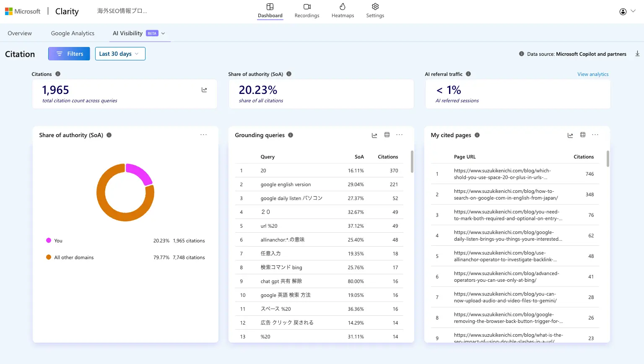Open the you-need-to-mark-both-required page URL
This screenshot has width=644, height=364.
point(508,215)
